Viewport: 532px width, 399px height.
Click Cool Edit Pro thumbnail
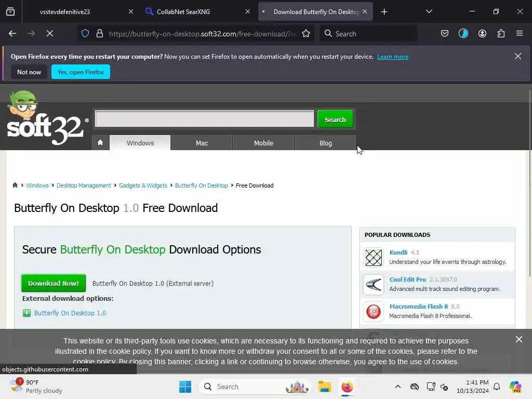coord(374,284)
